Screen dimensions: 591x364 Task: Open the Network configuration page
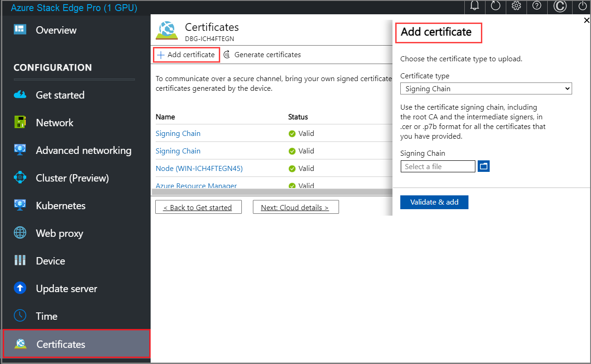(54, 123)
